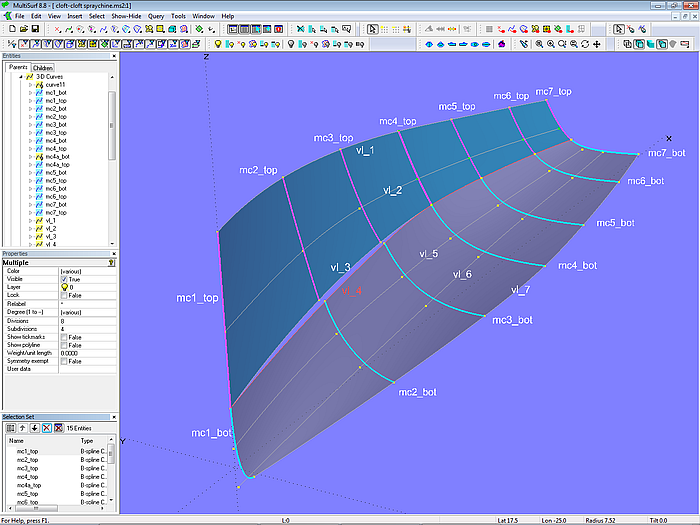Click the New file toolbar icon
This screenshot has width=700, height=525.
(10, 30)
